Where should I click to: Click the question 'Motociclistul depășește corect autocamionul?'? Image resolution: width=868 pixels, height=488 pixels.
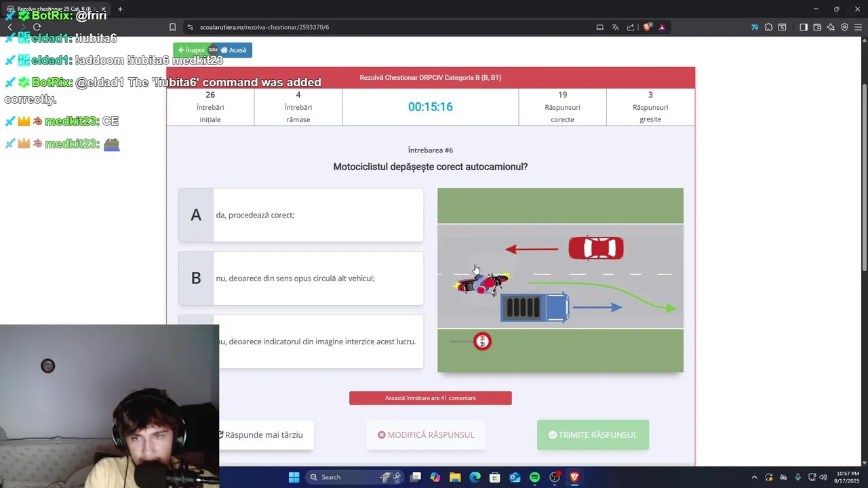click(431, 167)
